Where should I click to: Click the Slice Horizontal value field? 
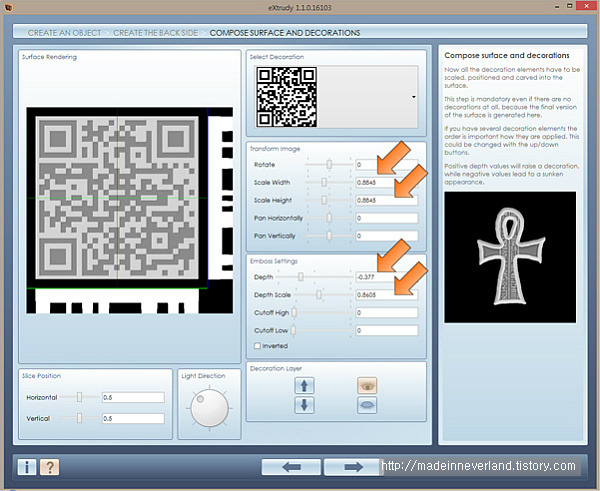pyautogui.click(x=133, y=397)
